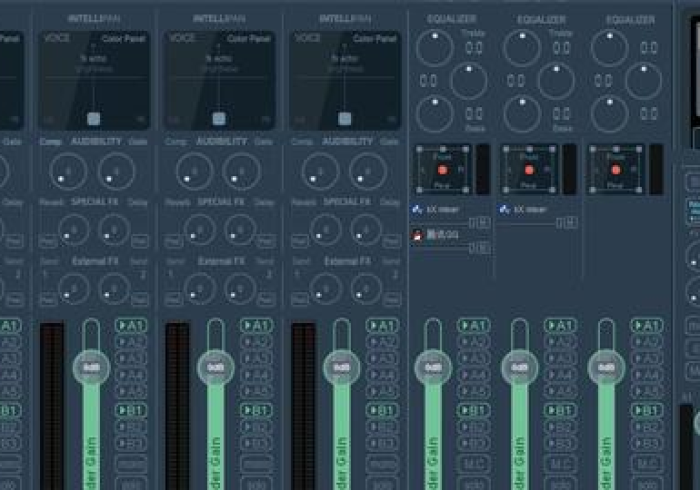Enable the A2 bus on the leftmost full INTELLIPAN strip
Viewport: 700px width, 490px height.
tap(130, 342)
